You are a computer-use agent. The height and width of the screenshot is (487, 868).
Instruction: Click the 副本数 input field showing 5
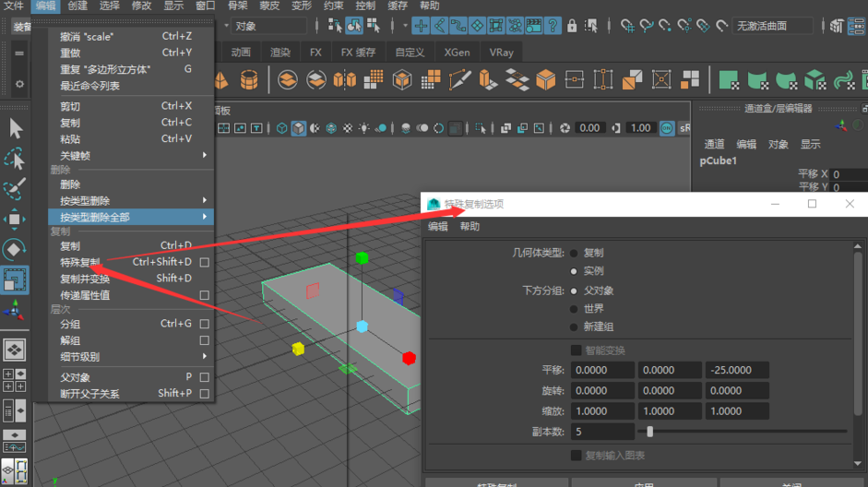[602, 431]
